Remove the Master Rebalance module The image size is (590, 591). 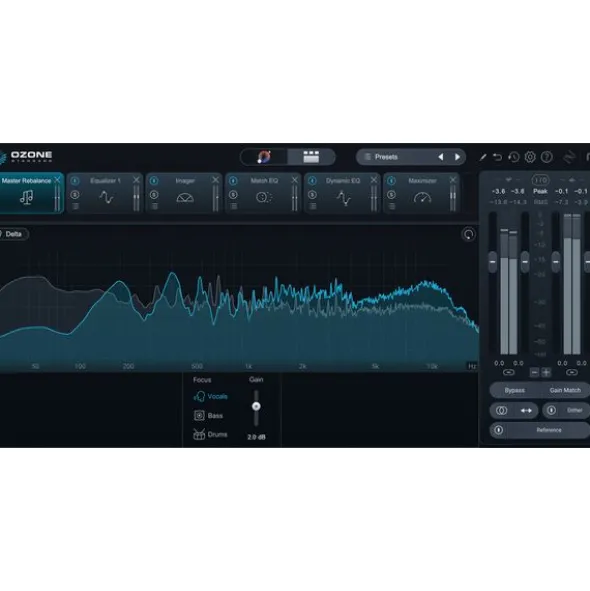57,180
